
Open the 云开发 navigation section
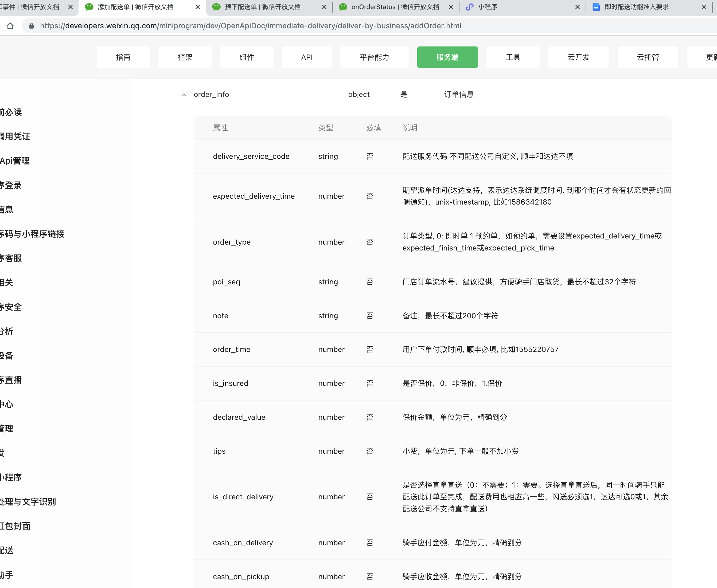(578, 57)
